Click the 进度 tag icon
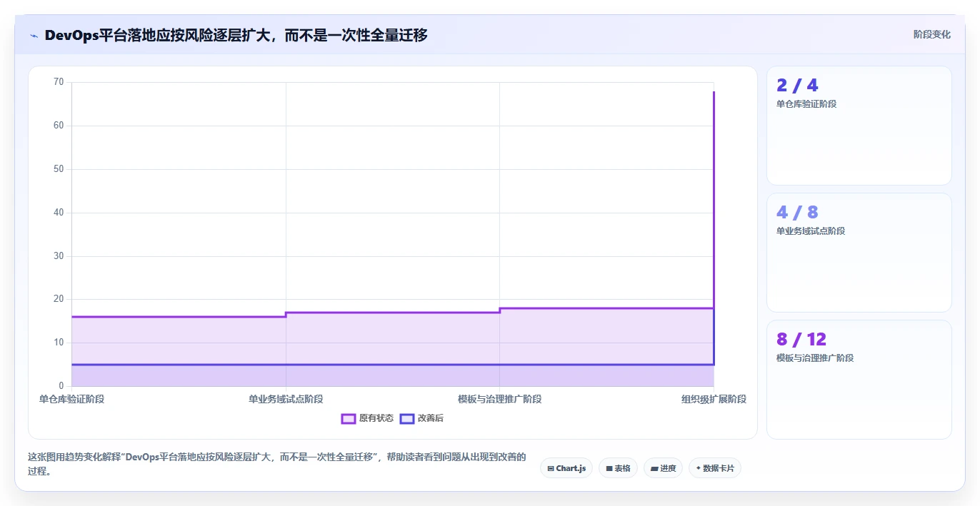Viewport: 980px width, 506px height. [654, 469]
